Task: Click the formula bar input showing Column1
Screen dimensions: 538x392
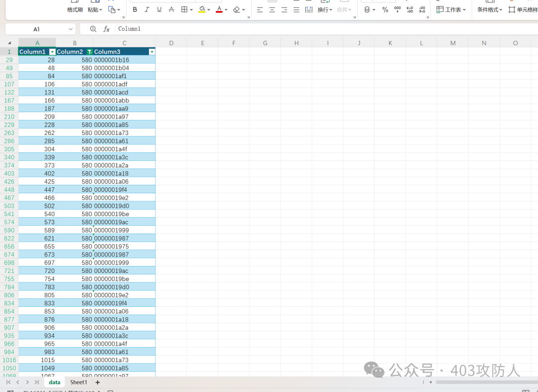Action: 299,29
